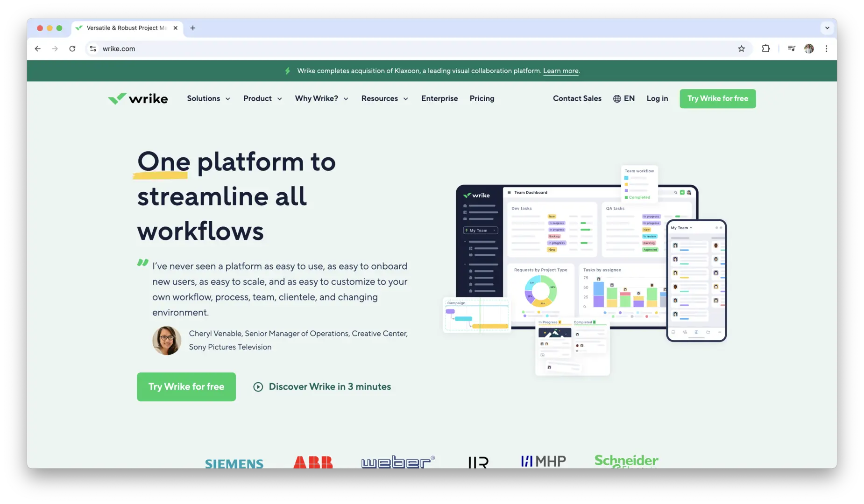Viewport: 864px width, 504px height.
Task: Click the media control icon in toolbar
Action: point(791,49)
